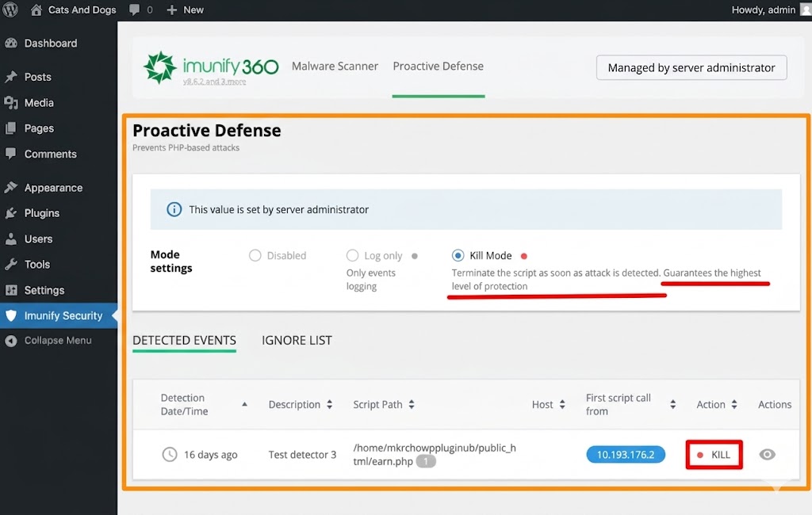Click the Collapse Menu arrow icon
The image size is (812, 515).
(x=11, y=341)
